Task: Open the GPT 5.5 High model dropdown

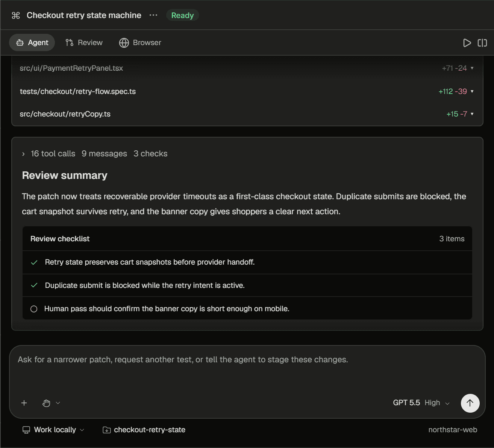Action: 421,403
